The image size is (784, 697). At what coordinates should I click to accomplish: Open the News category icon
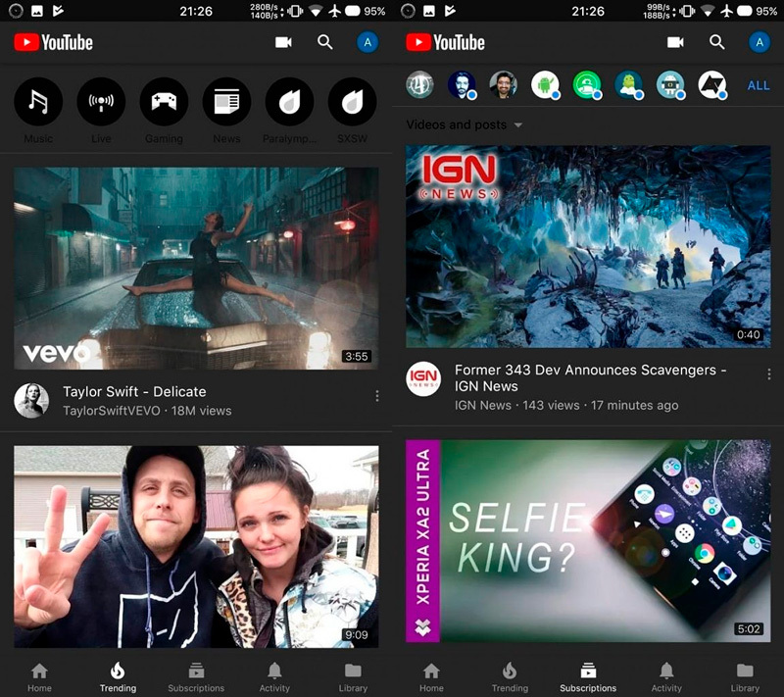click(x=226, y=102)
